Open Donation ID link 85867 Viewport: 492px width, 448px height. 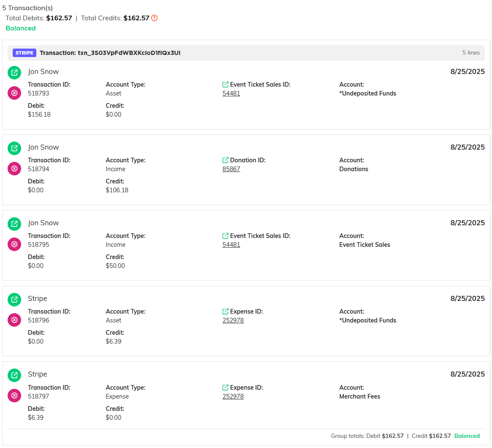[231, 169]
